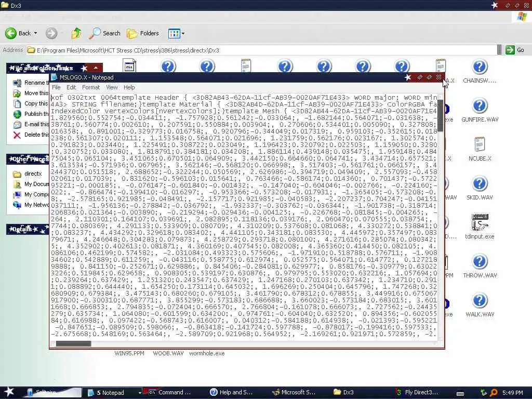Viewport: 532px width, 399px height.
Task: Go up one folder level
Action: tap(76, 33)
